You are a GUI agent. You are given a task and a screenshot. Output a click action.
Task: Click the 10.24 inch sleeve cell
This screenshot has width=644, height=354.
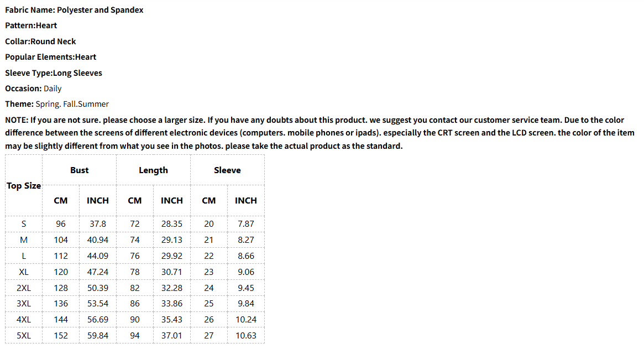245,320
